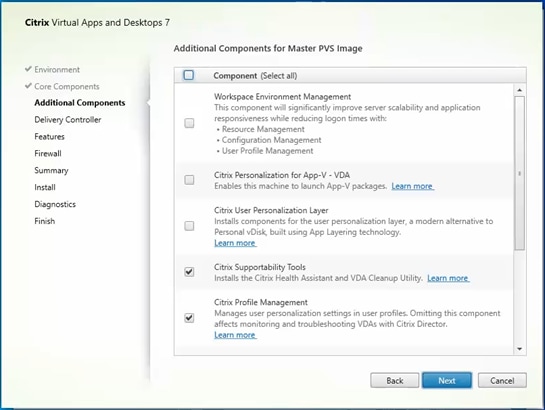Uncheck Citrix Profile Management

point(189,318)
